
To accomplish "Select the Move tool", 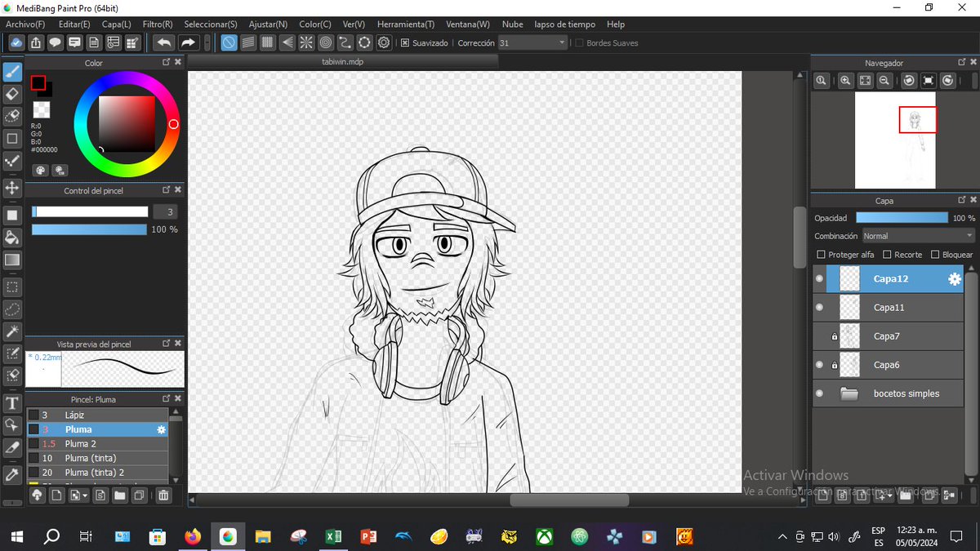I will 12,188.
